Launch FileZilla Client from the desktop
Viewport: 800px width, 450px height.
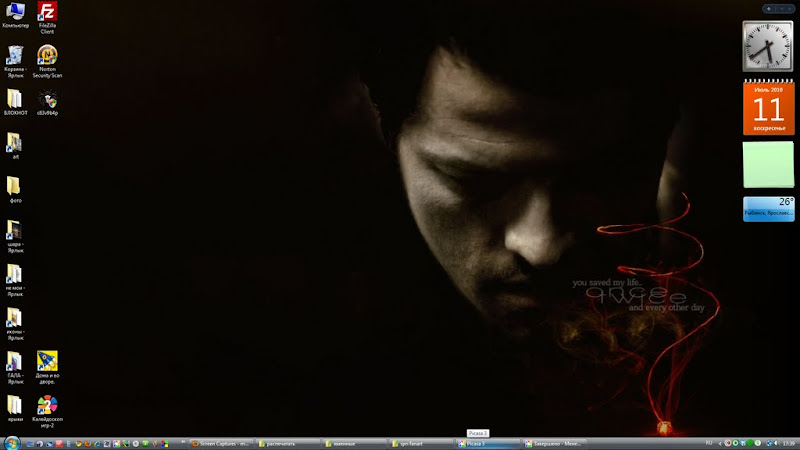[47, 17]
